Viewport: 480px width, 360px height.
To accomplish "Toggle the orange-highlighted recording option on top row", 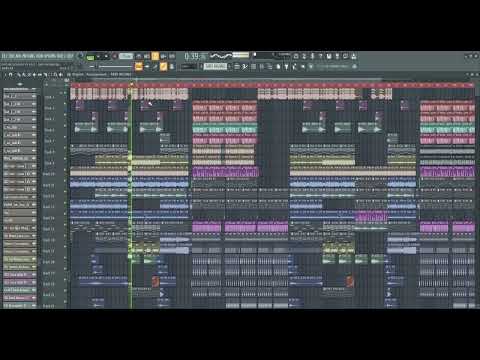I will click(x=155, y=56).
